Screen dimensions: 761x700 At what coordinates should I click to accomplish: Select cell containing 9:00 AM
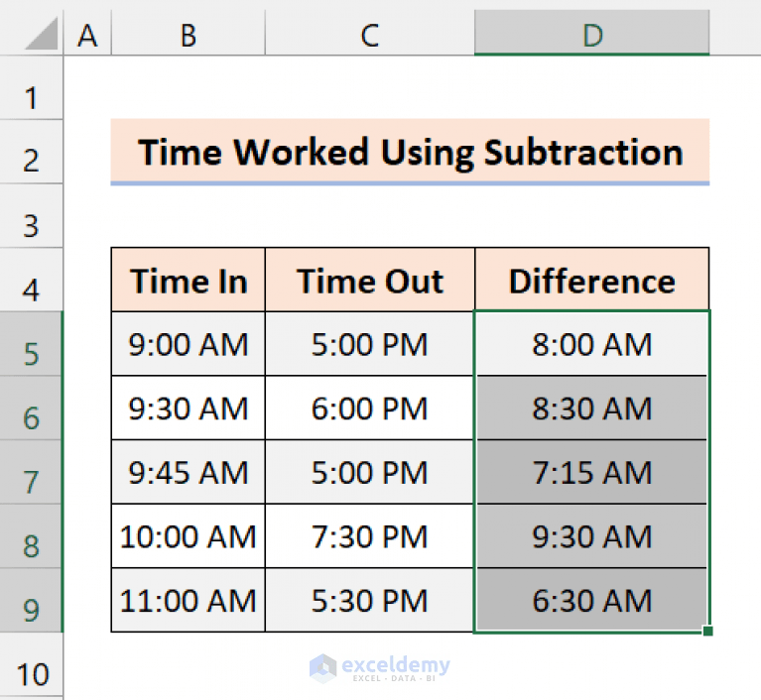[x=189, y=344]
